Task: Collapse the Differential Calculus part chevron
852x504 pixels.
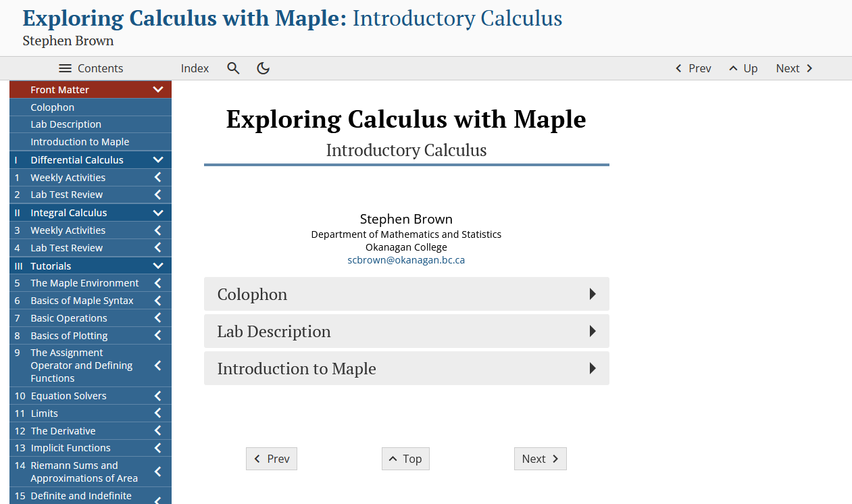Action: point(158,160)
